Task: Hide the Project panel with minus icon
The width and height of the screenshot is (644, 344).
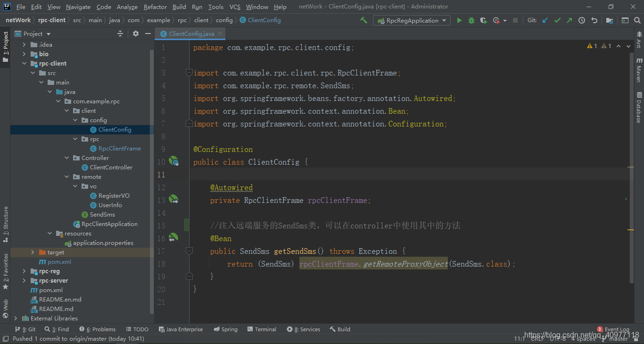Action: coord(148,34)
